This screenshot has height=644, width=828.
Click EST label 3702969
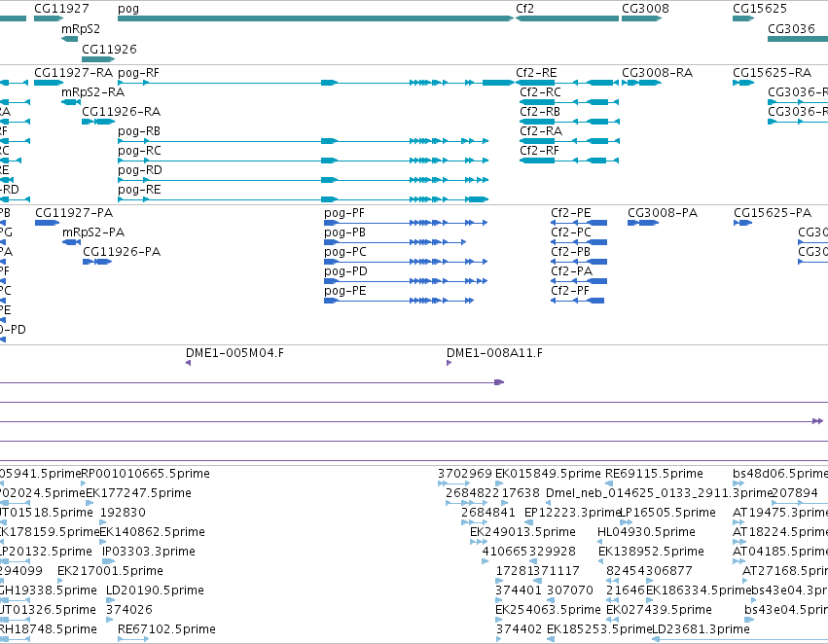[x=465, y=474]
